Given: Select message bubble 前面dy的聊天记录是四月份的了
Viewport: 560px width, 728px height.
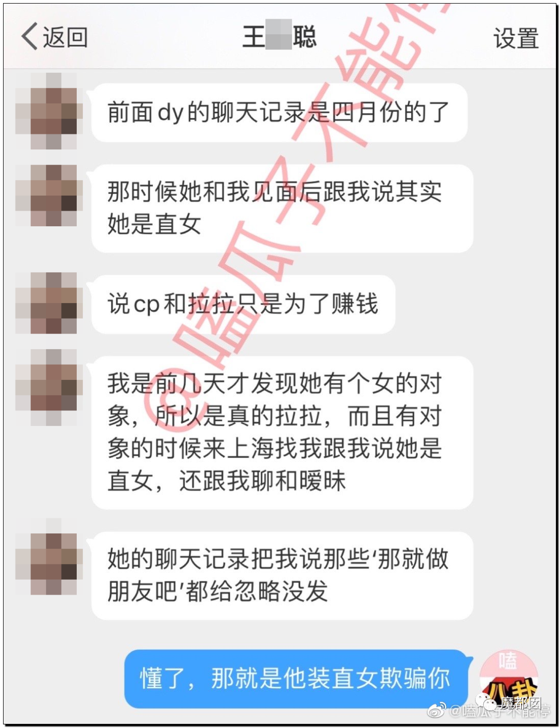Looking at the screenshot, I should [x=279, y=113].
